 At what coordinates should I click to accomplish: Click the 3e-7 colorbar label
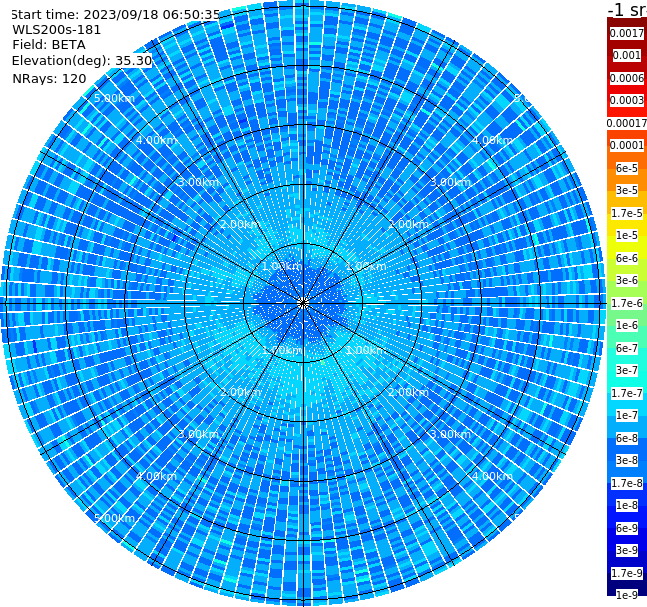click(627, 370)
